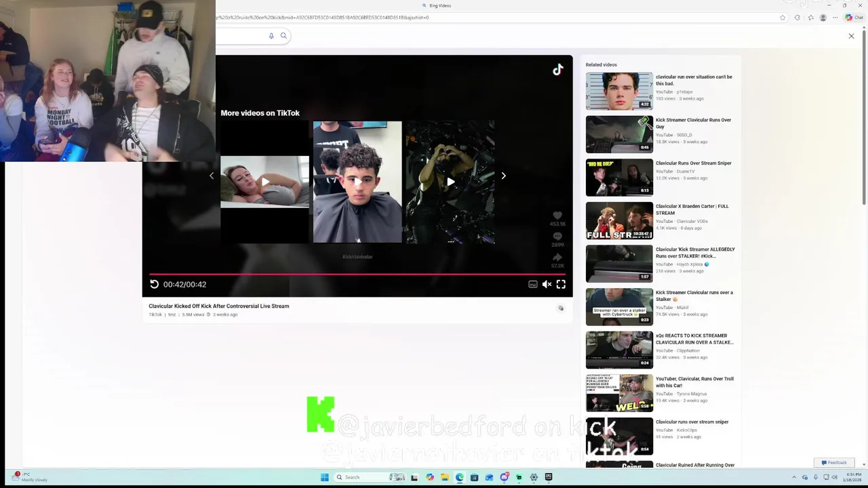Image resolution: width=868 pixels, height=488 pixels.
Task: Share the TikTok video arrow icon
Action: (x=557, y=258)
